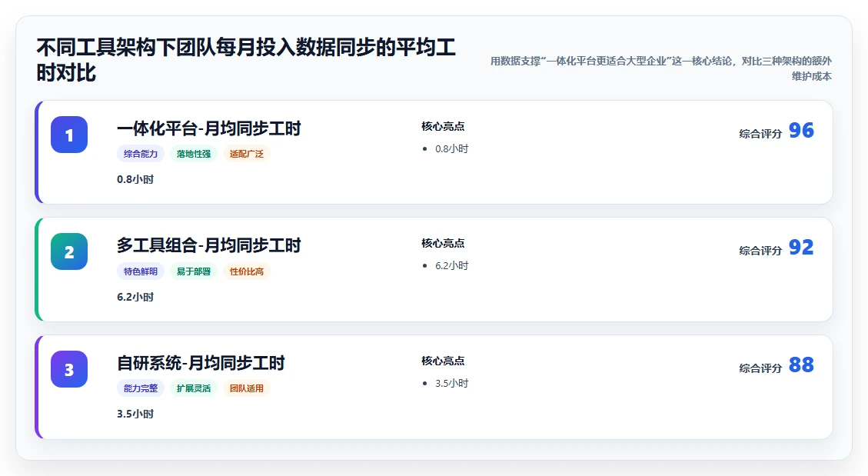Viewport: 868px width, 476px height.
Task: Select the 综合能力 tag
Action: 141,154
